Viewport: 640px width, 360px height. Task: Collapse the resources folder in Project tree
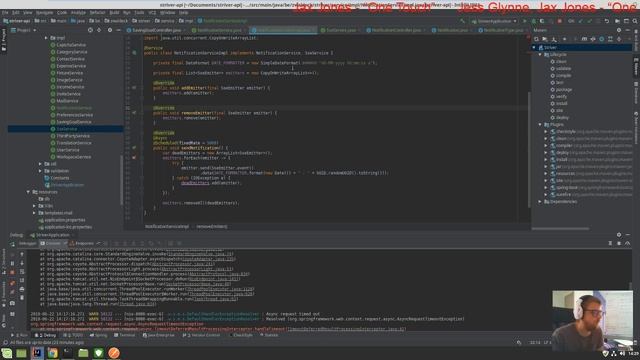(x=29, y=192)
